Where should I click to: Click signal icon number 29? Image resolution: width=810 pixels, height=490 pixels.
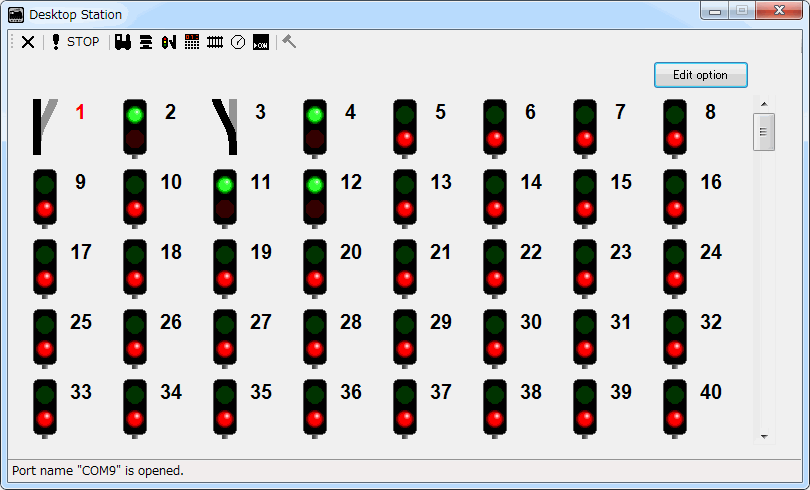point(405,338)
